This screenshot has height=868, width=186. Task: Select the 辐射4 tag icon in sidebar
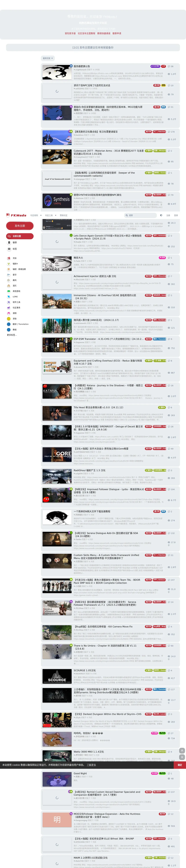pyautogui.click(x=9, y=264)
